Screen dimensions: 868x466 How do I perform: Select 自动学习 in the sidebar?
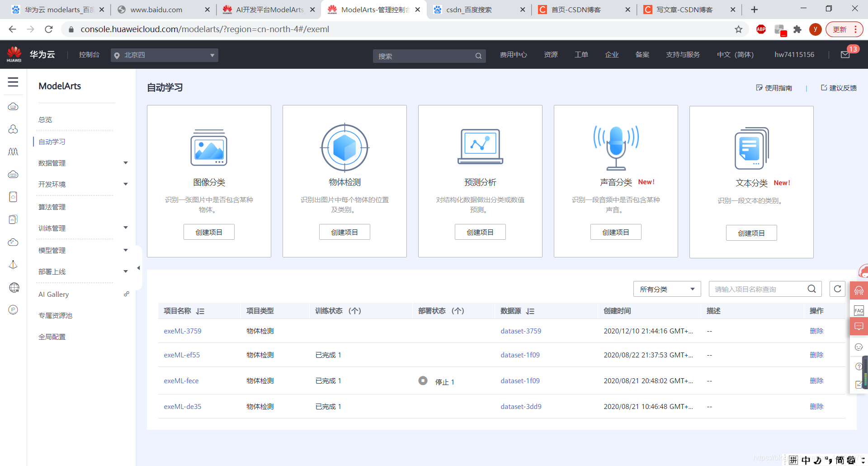tap(52, 142)
